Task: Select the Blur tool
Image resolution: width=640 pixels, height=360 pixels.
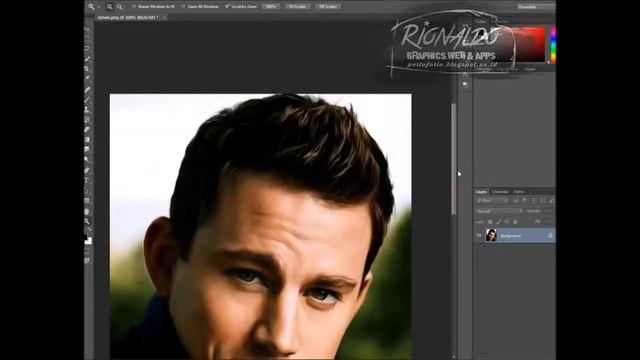Action: click(x=88, y=149)
